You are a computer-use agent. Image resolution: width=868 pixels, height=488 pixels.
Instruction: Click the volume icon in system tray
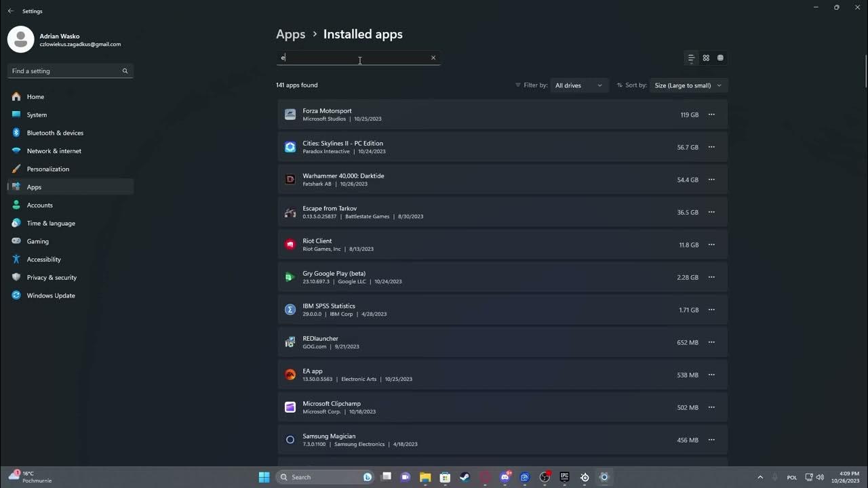click(x=821, y=477)
